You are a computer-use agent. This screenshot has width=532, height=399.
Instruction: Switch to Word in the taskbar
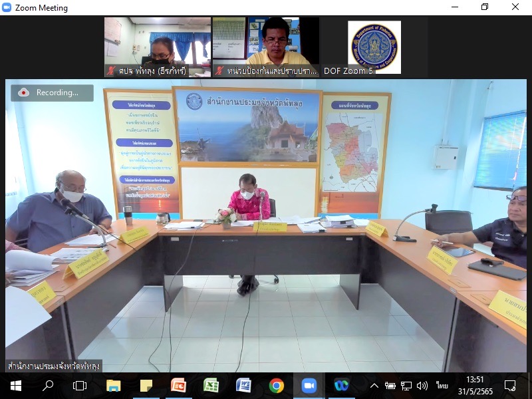pos(243,385)
